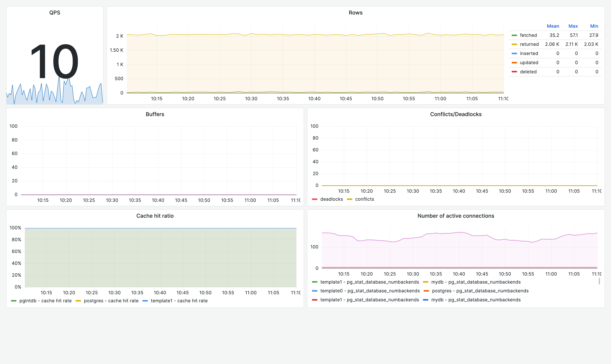Sort Rows legend by Mean column
Image resolution: width=611 pixels, height=364 pixels.
pyautogui.click(x=553, y=26)
